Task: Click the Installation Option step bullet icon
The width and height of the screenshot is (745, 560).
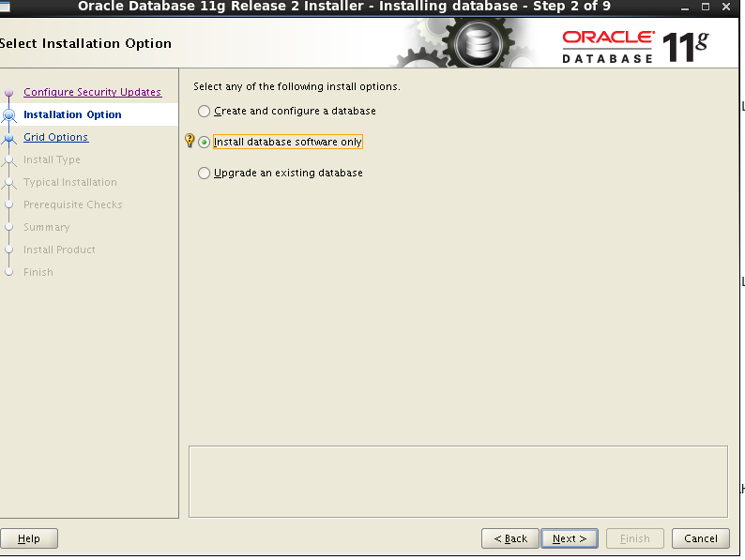Action: [x=9, y=115]
